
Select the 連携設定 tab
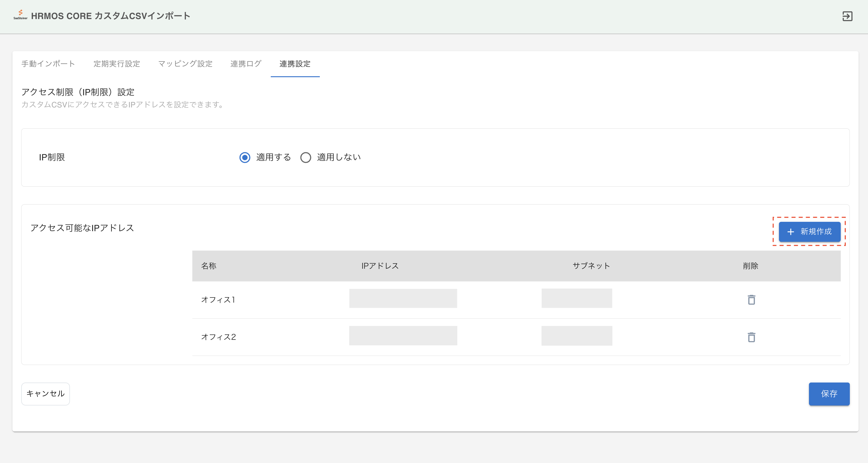coord(295,64)
